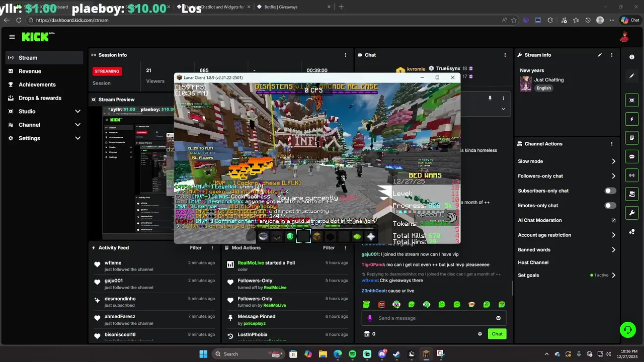Open the hamburger menu beside the Kick logo
The height and width of the screenshot is (362, 644).
click(12, 37)
